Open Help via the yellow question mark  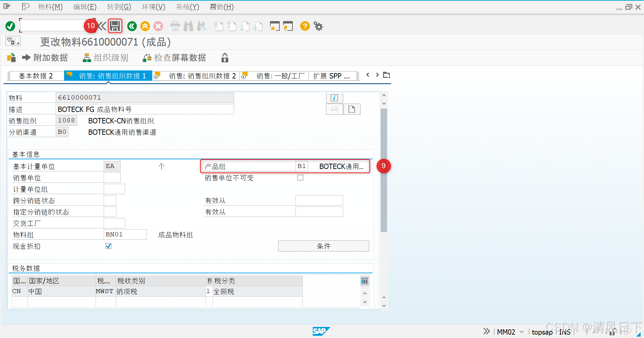305,26
